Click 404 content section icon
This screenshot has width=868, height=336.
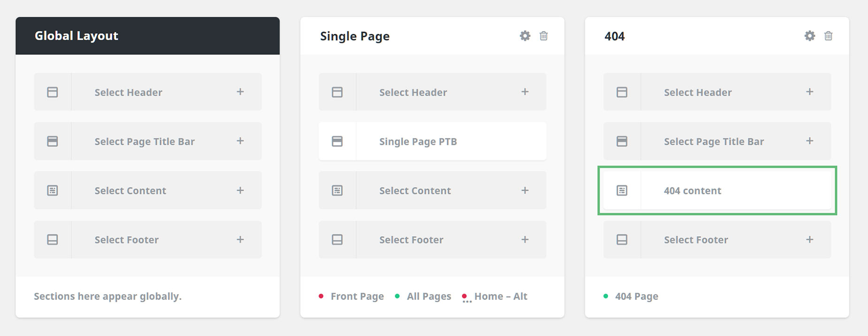[622, 190]
